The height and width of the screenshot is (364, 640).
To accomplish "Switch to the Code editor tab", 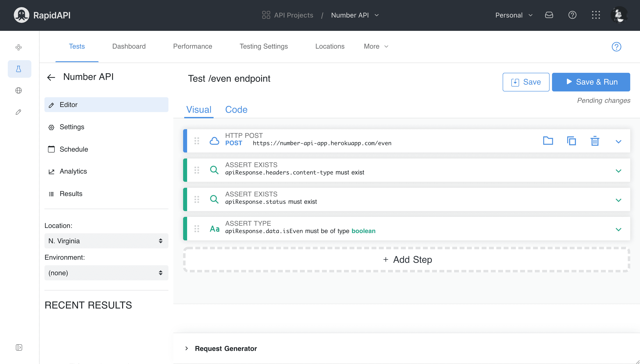I will click(x=236, y=109).
